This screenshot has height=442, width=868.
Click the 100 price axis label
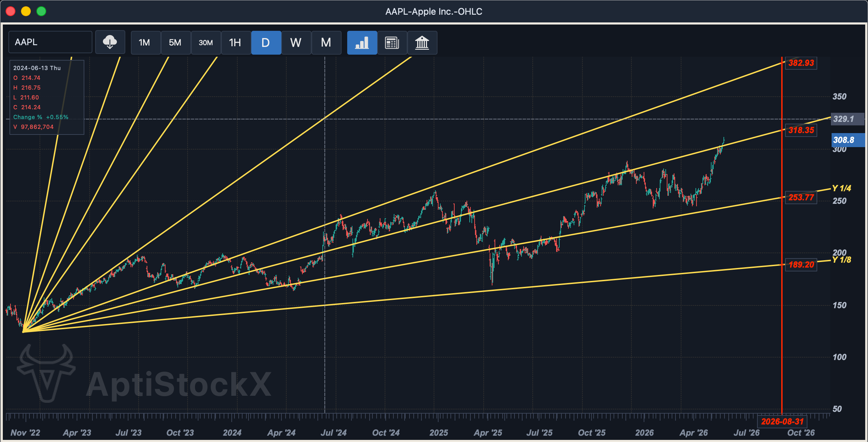(839, 357)
